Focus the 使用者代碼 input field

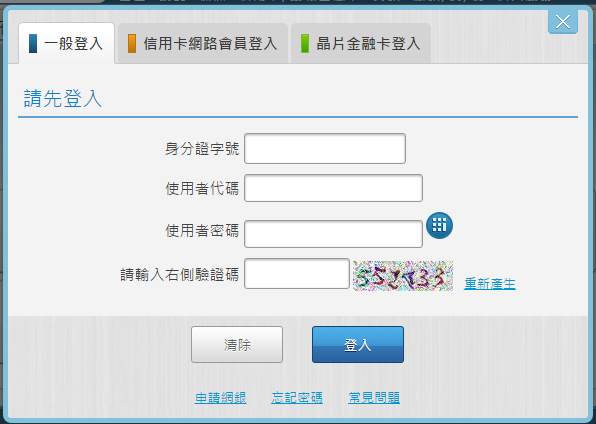(x=333, y=188)
